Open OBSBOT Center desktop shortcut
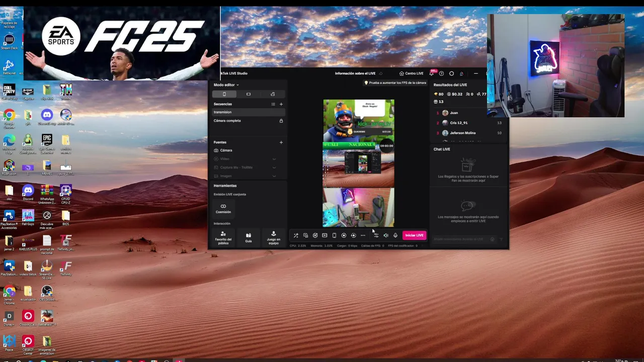The height and width of the screenshot is (362, 644). [x=28, y=344]
